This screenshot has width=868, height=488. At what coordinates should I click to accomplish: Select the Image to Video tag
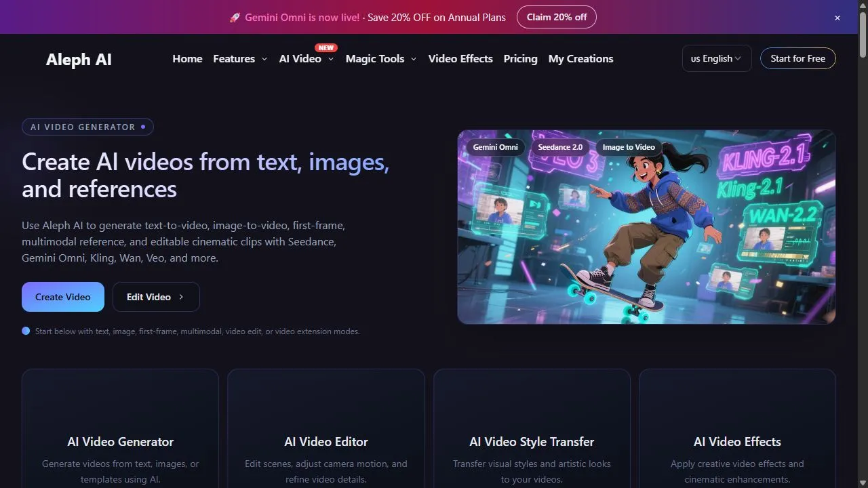coord(629,147)
